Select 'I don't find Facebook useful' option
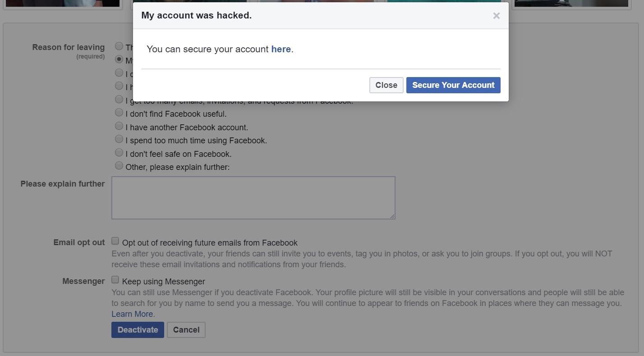The image size is (644, 356). 119,112
